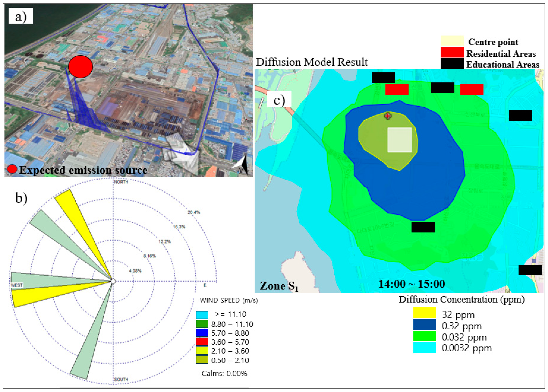Click the black educational area box at bottom right
The width and height of the screenshot is (548, 392).
click(x=530, y=270)
